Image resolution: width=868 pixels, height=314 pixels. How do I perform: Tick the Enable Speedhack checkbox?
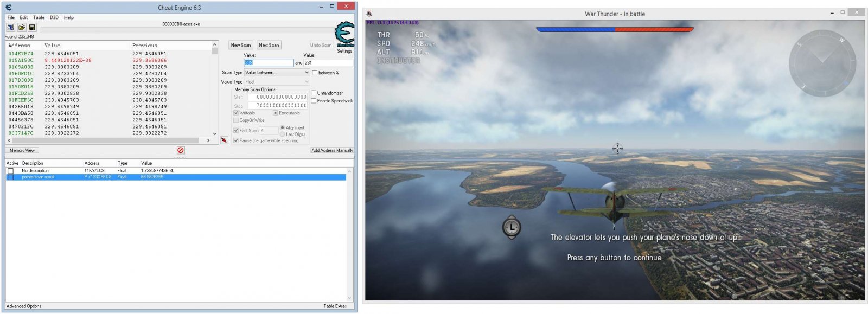point(314,101)
